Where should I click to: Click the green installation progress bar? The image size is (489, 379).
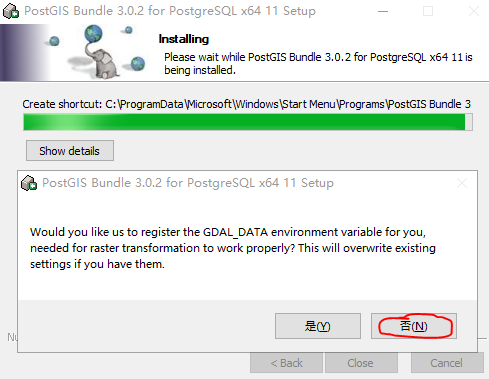248,122
